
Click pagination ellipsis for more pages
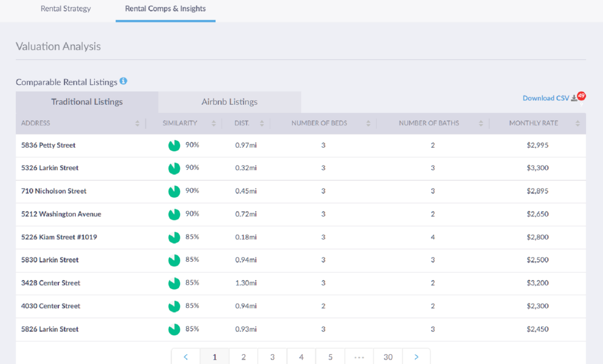(359, 357)
